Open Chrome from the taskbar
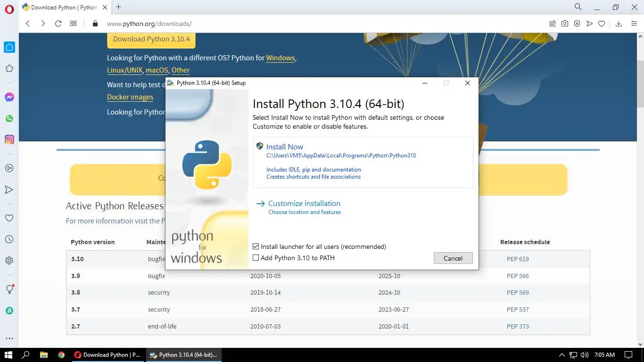The height and width of the screenshot is (362, 644). click(61, 355)
